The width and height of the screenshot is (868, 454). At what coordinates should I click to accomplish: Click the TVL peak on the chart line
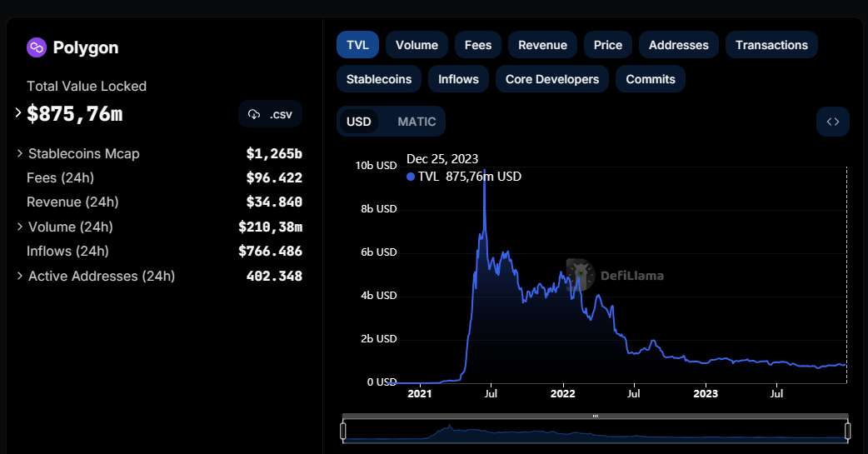click(484, 171)
